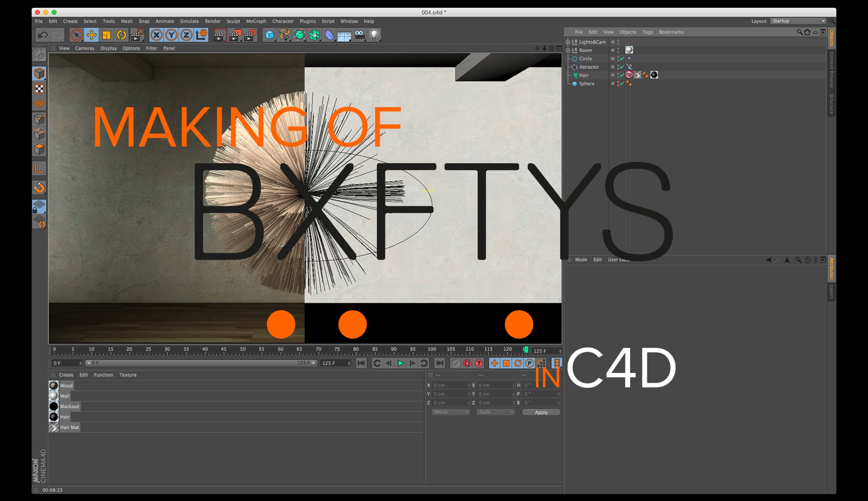Activate the Scale tool in the top toolbar
This screenshot has width=868, height=501.
107,35
